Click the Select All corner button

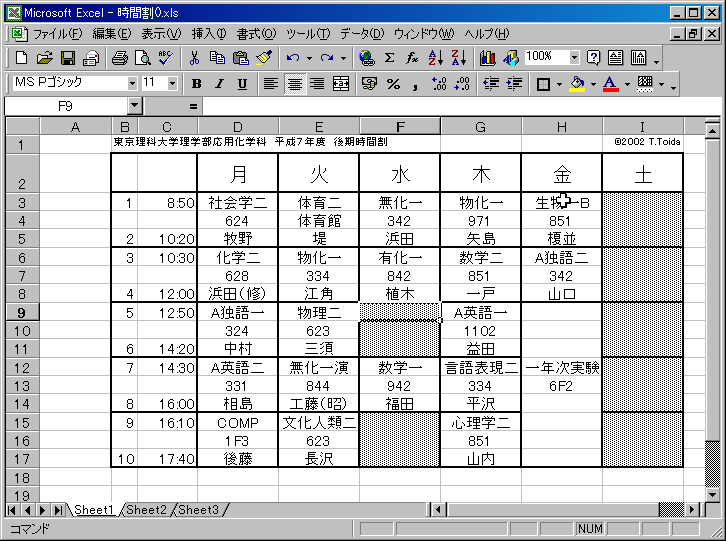23,126
